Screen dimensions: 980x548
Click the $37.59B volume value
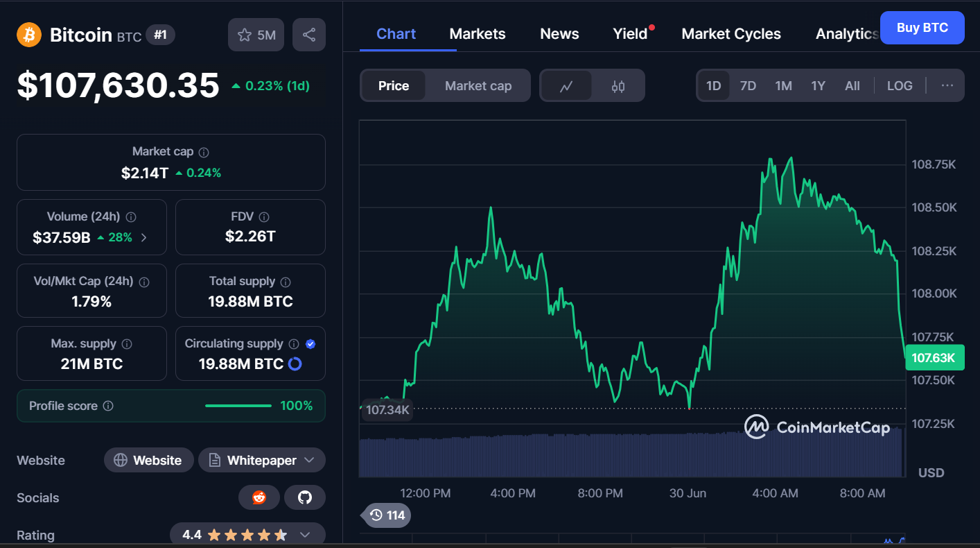62,237
